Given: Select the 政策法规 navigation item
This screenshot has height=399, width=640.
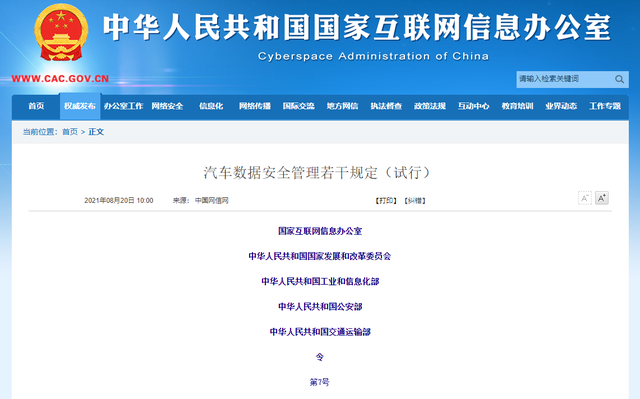Looking at the screenshot, I should [430, 106].
